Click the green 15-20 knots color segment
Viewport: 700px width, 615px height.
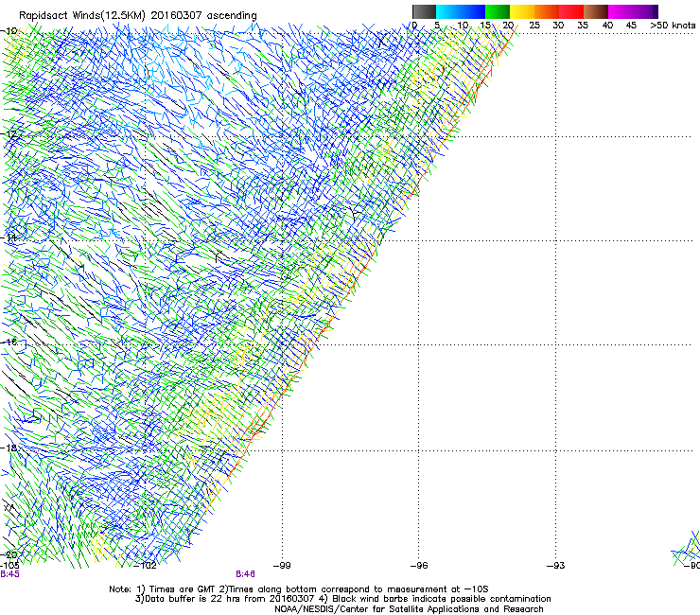click(498, 11)
